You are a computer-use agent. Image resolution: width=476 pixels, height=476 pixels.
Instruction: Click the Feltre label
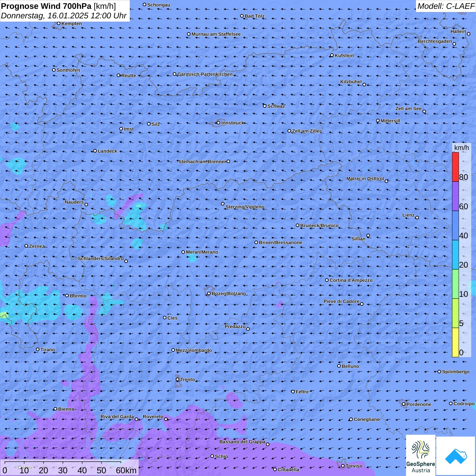(302, 392)
